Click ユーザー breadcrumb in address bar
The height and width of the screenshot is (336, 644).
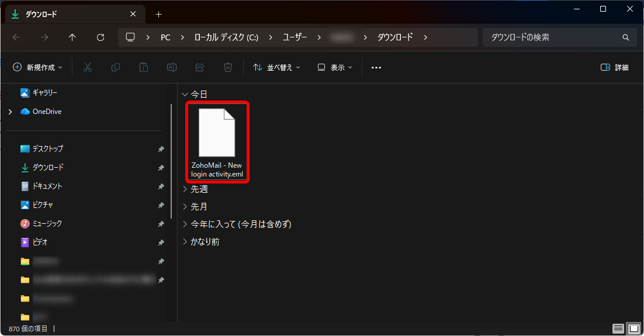(x=295, y=37)
